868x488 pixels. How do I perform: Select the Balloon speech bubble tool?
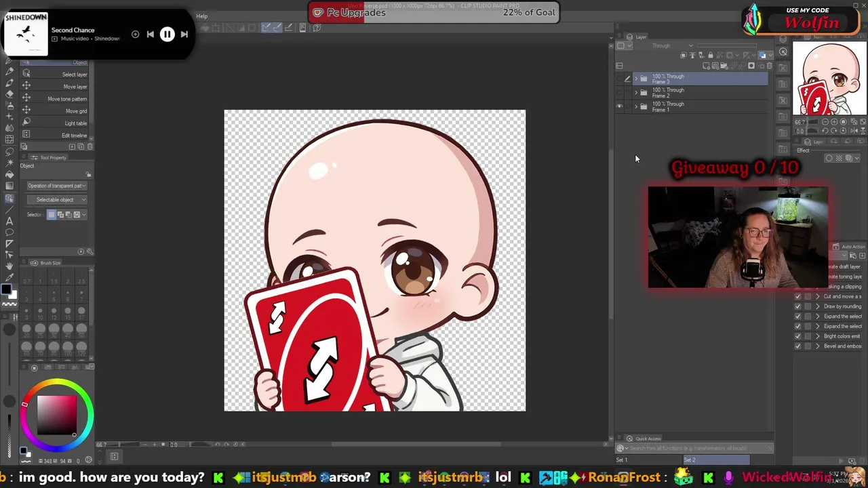(9, 232)
